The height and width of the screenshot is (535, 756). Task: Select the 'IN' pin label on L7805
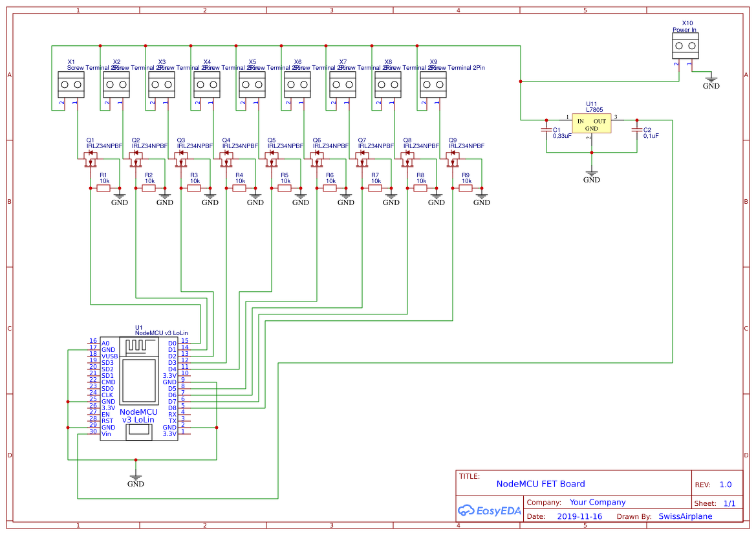click(581, 121)
